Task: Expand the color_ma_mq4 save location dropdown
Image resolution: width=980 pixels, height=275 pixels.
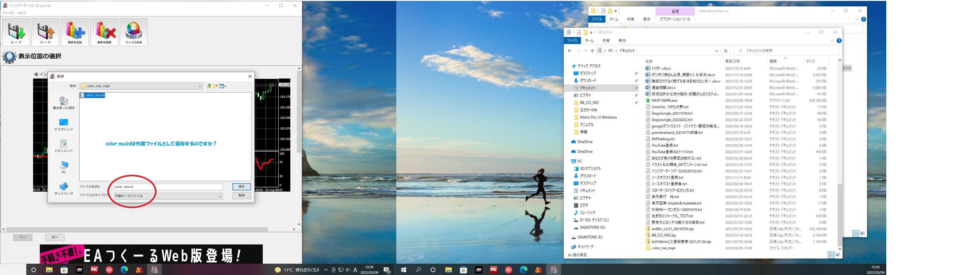Action: pyautogui.click(x=200, y=86)
